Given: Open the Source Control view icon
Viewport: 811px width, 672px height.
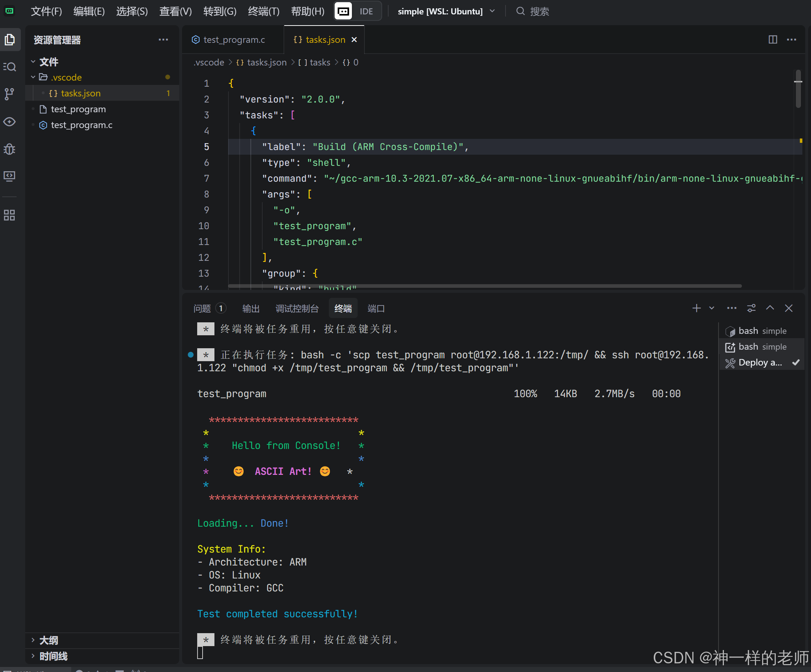Looking at the screenshot, I should 10,94.
